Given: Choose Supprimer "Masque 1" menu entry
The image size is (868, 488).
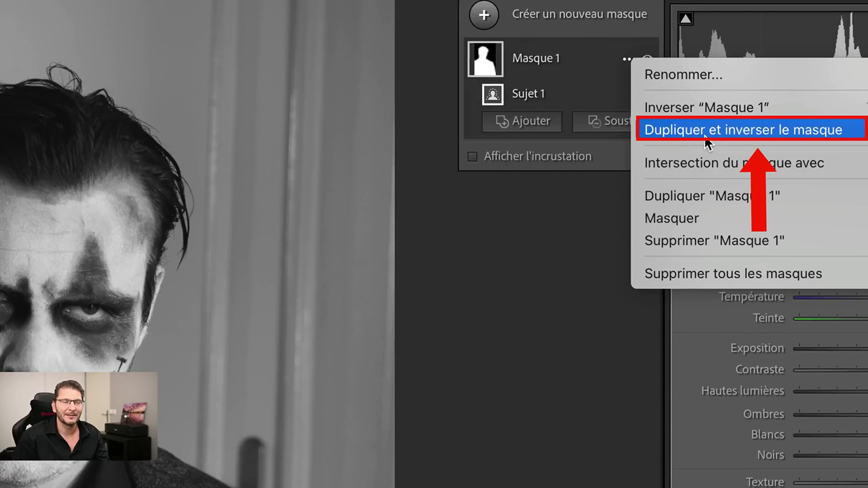Looking at the screenshot, I should (x=714, y=240).
